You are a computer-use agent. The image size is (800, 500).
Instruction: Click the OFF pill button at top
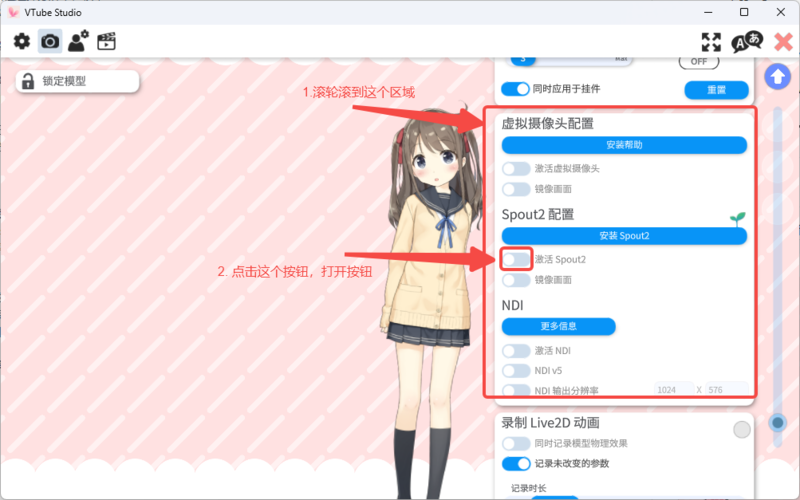(x=698, y=62)
